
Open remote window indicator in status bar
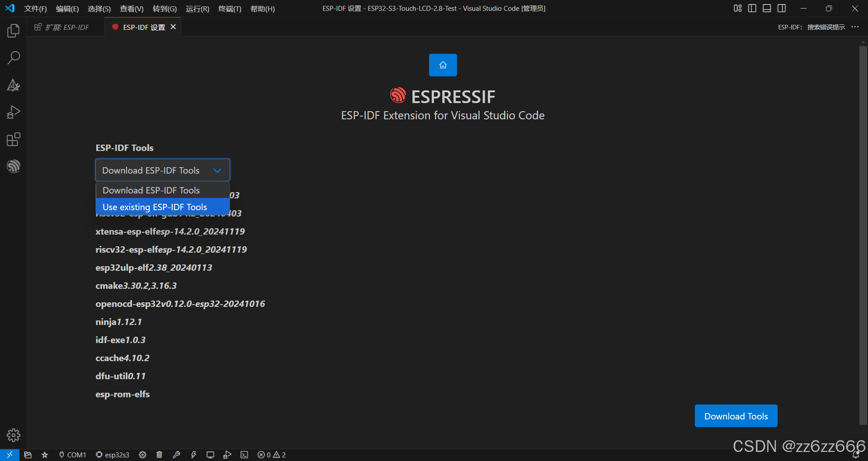[x=9, y=455]
